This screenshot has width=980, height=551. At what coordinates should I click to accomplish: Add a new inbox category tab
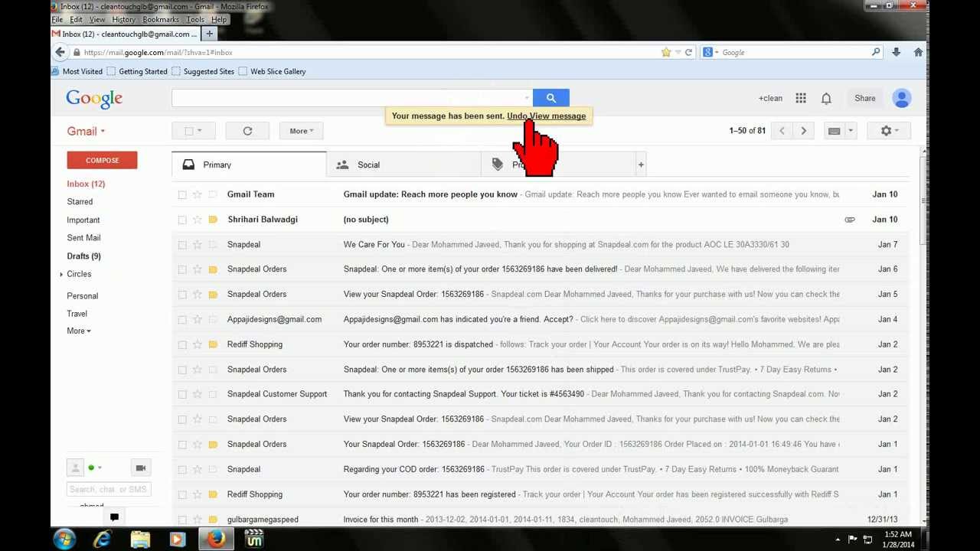(x=641, y=165)
